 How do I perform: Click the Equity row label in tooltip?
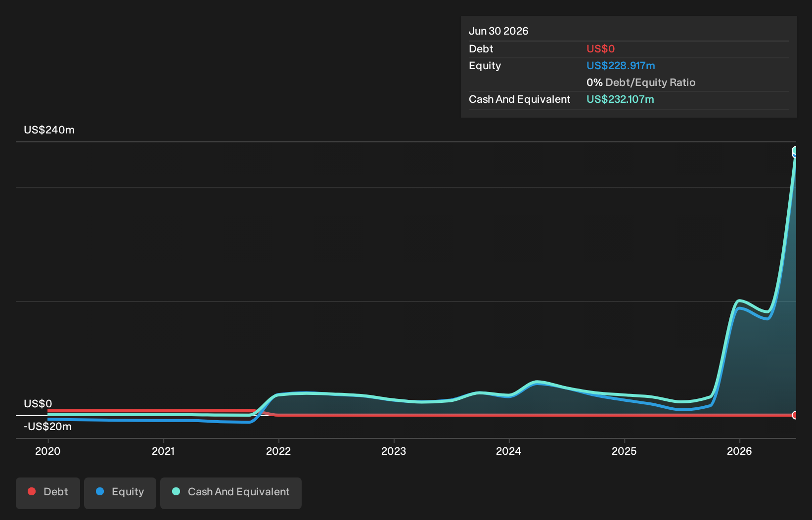485,66
